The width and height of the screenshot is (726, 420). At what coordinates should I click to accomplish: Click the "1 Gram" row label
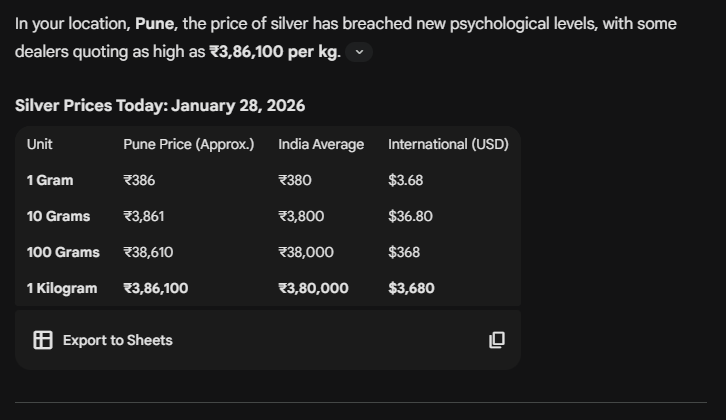click(x=50, y=180)
